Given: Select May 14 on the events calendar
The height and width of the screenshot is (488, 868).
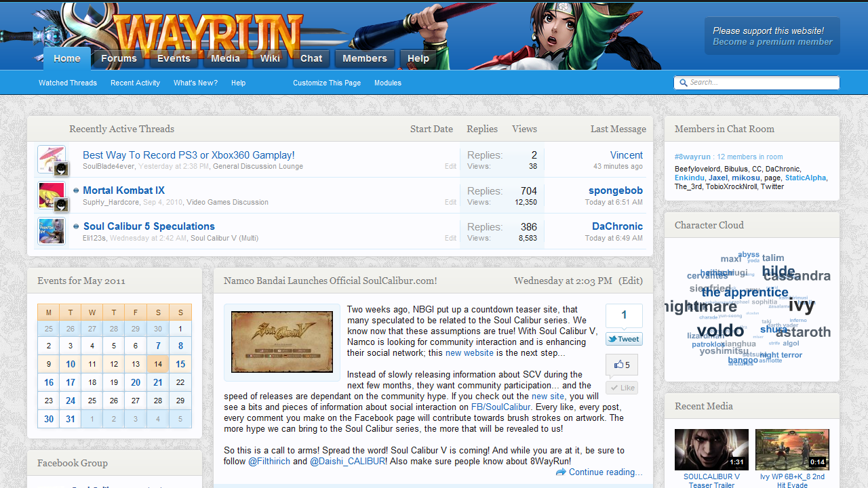Looking at the screenshot, I should pyautogui.click(x=158, y=364).
